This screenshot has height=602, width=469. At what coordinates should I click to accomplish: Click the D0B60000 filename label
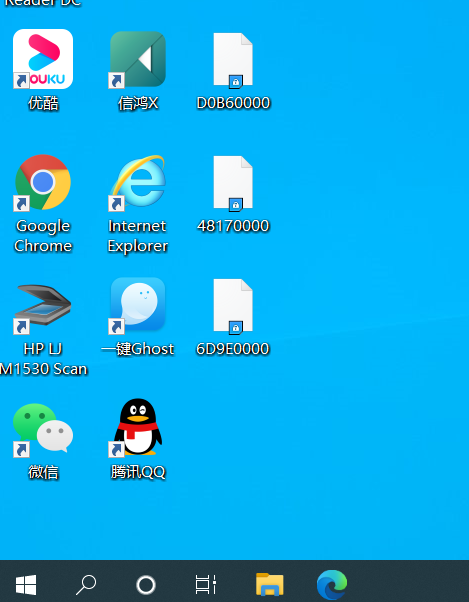tap(233, 103)
